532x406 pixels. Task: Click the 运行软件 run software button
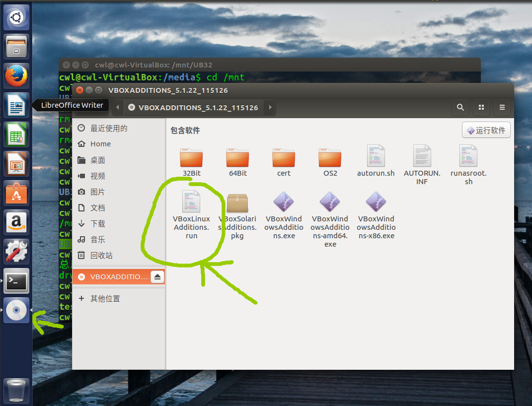pyautogui.click(x=486, y=130)
